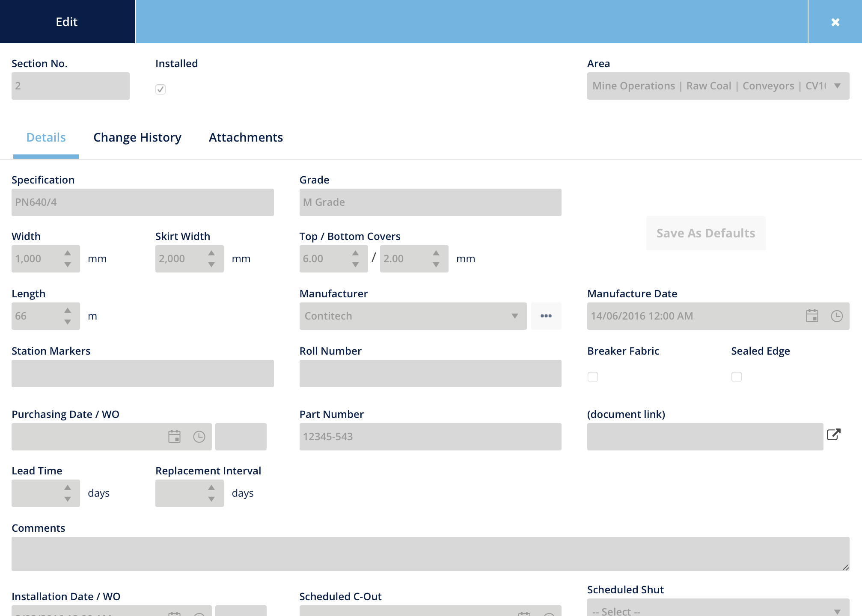Click the Width value 1,000
Viewport: 862px width, 616px height.
point(28,259)
